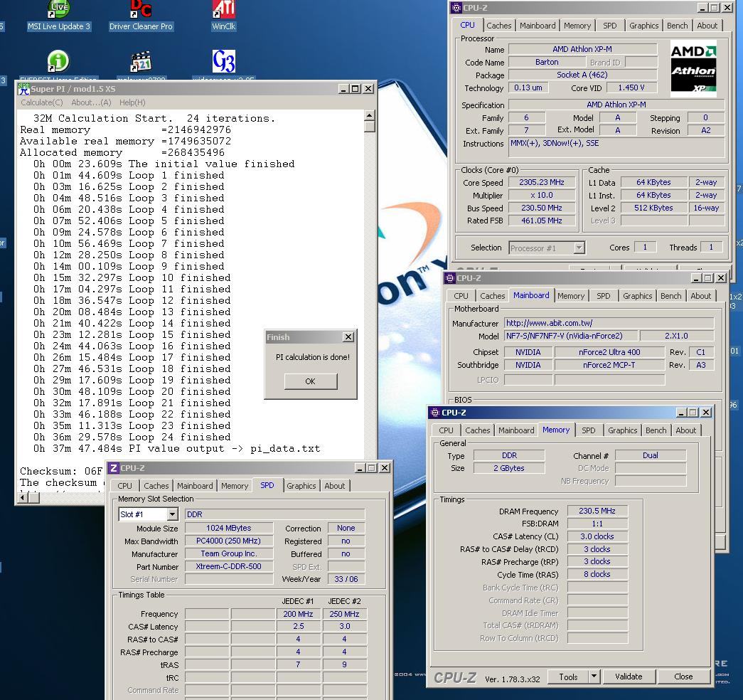Click OK in the Finish dialog
Image resolution: width=743 pixels, height=700 pixels.
[311, 381]
